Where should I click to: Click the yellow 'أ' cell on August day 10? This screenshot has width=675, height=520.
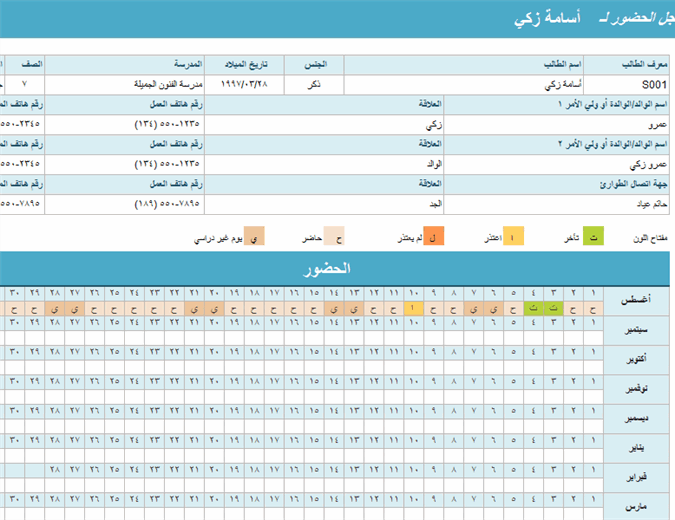pos(413,309)
